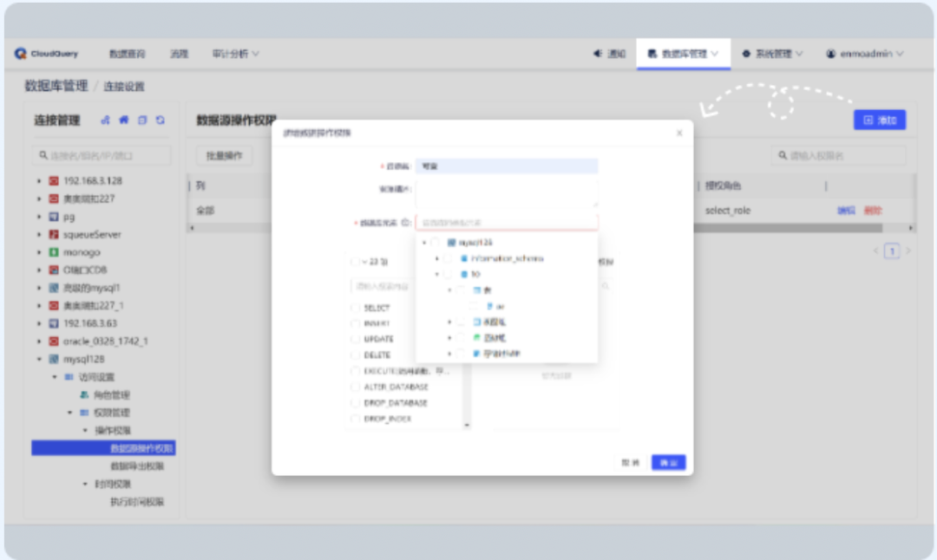Click the CloudQuery logo

click(x=46, y=54)
